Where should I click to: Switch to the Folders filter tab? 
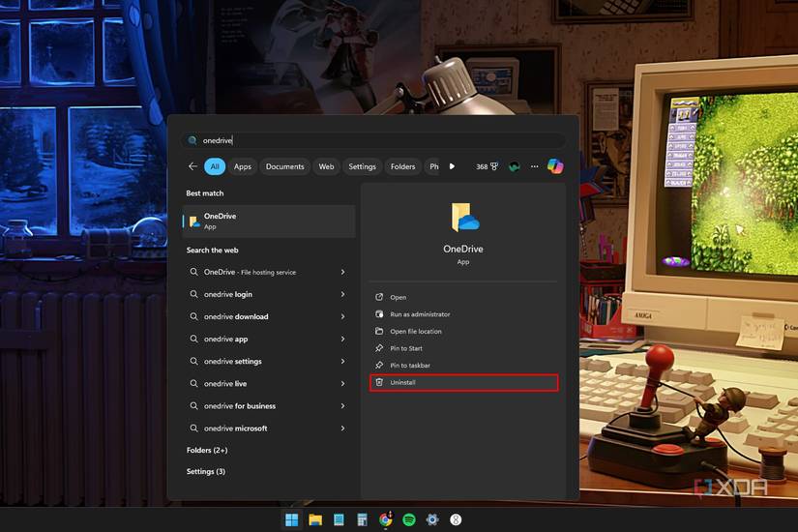pyautogui.click(x=402, y=166)
